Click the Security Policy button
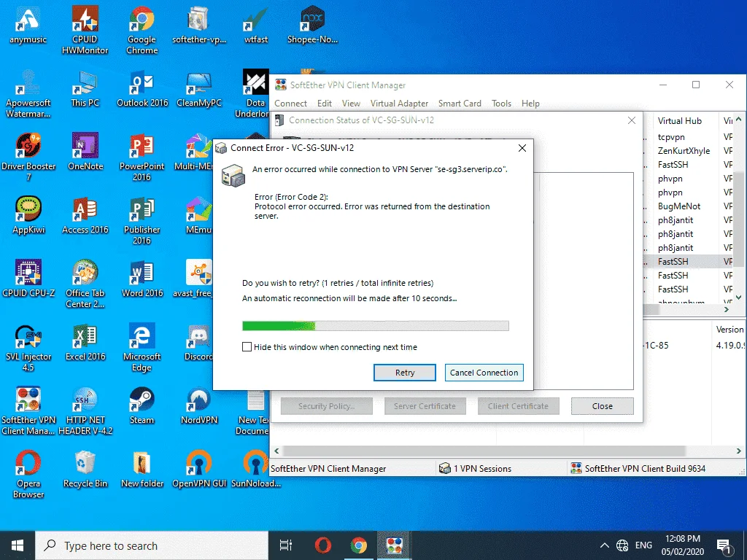The image size is (747, 560). pyautogui.click(x=326, y=406)
